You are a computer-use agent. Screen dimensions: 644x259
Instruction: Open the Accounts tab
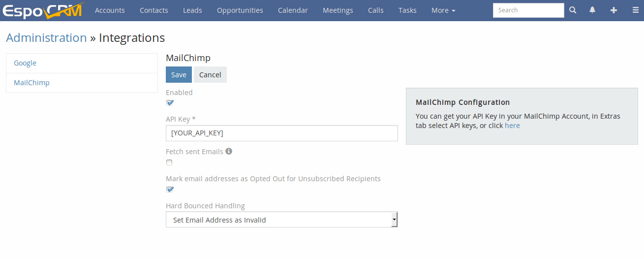110,10
